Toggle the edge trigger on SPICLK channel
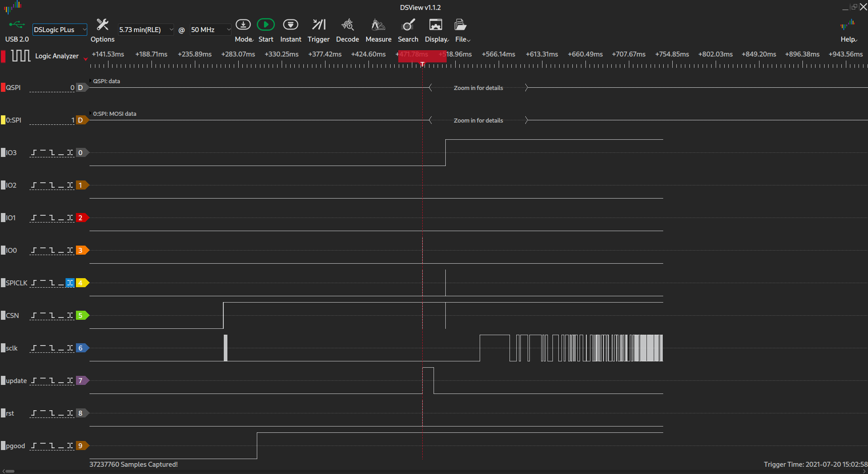This screenshot has width=868, height=474. click(x=70, y=283)
